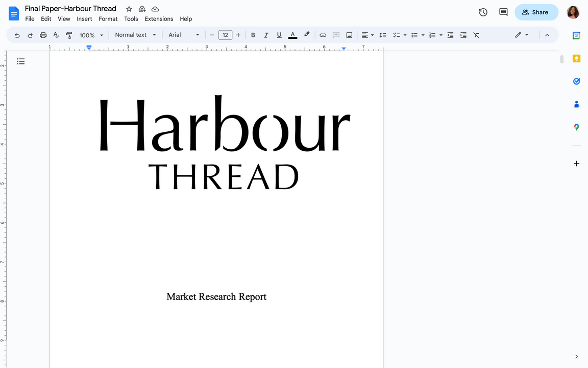
Task: Click the highlight color marker
Action: tap(306, 35)
